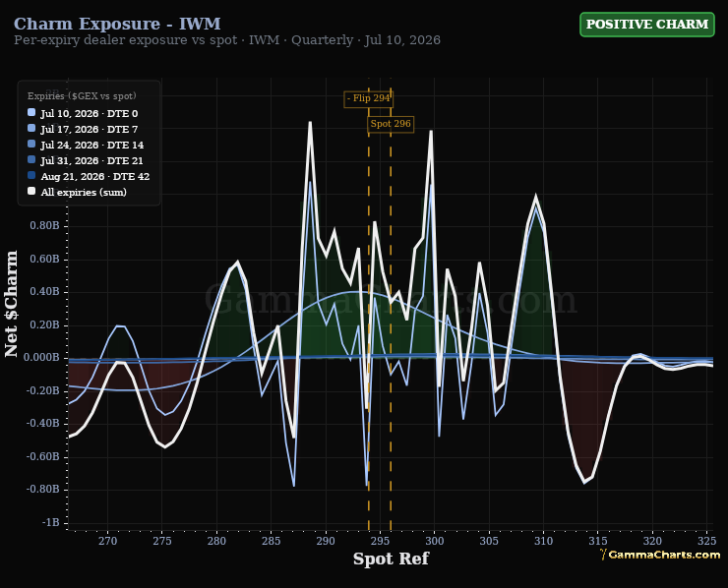The image size is (728, 588).
Task: Click the y-axis label 0.80B
Action: click(44, 225)
